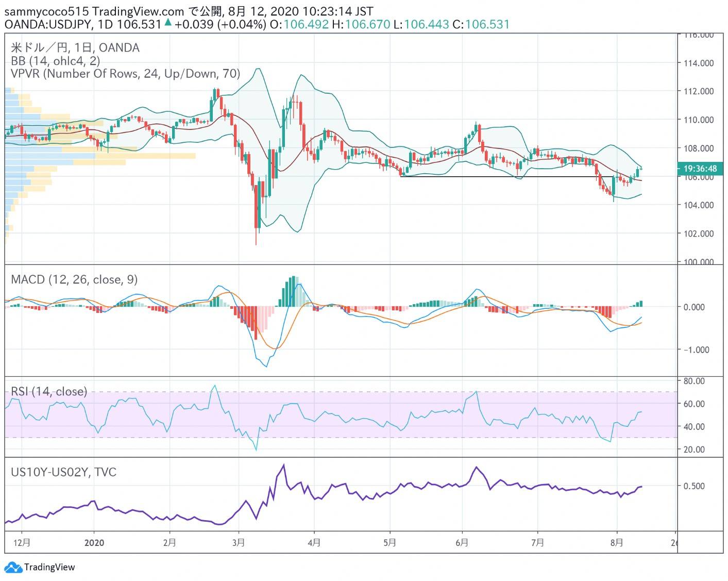Click the publisher line 'sammycoco515 TradingView.com'
Image resolution: width=728 pixels, height=581 pixels.
pyautogui.click(x=94, y=11)
